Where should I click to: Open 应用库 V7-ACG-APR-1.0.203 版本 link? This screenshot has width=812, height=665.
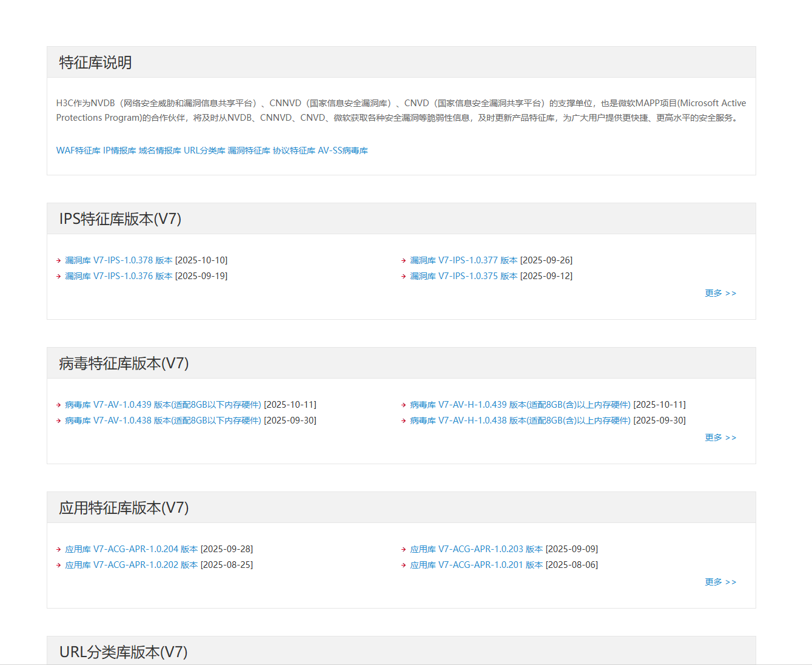[x=477, y=549]
